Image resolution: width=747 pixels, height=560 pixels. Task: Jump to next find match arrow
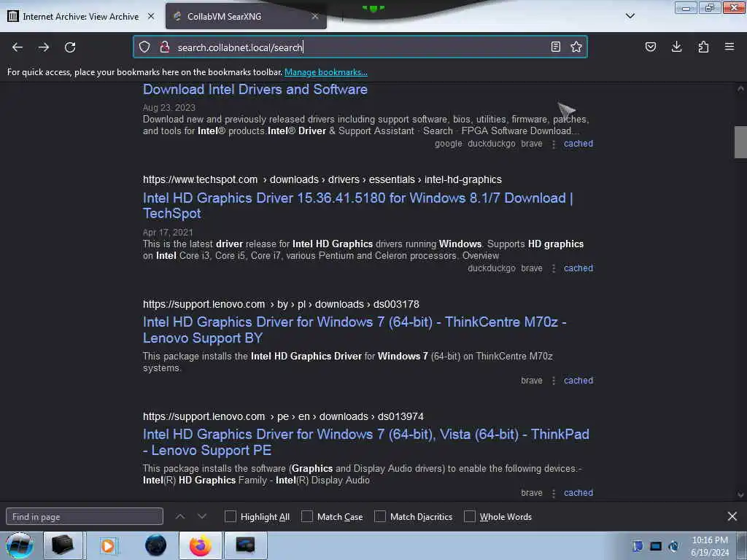pyautogui.click(x=201, y=516)
